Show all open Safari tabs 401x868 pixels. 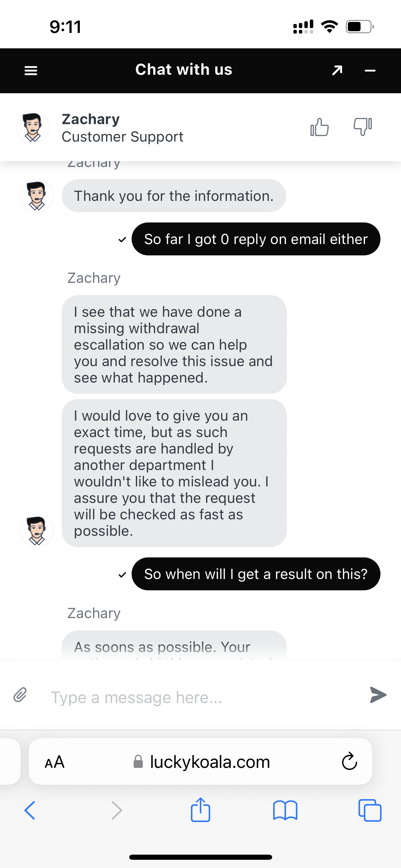pos(370,810)
